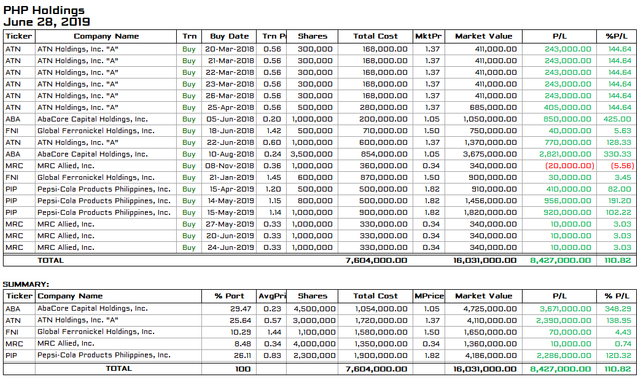Select buy date '05-Jun-2018' cell
The width and height of the screenshot is (640, 378).
tap(229, 119)
